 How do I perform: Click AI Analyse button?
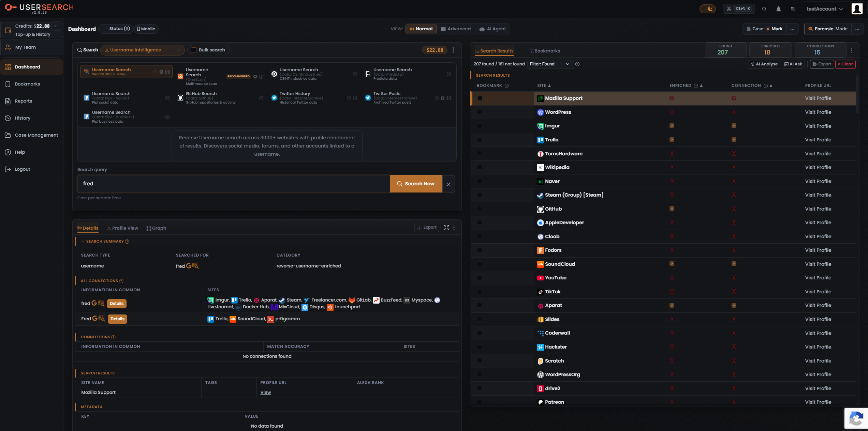pos(764,64)
